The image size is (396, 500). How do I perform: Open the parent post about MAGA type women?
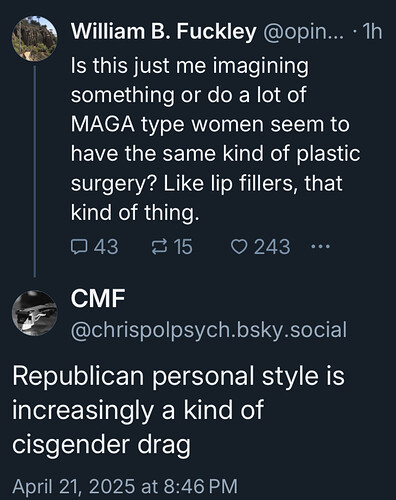click(x=215, y=139)
